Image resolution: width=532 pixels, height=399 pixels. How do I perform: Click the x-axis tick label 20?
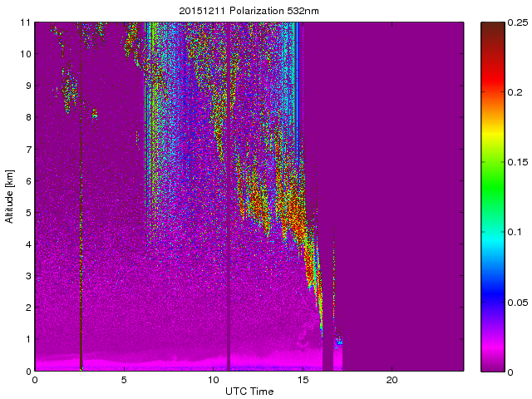392,380
